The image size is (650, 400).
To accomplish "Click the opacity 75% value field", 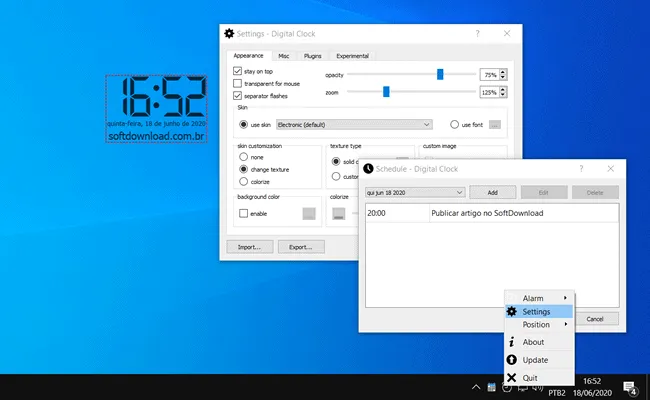I will pos(490,75).
